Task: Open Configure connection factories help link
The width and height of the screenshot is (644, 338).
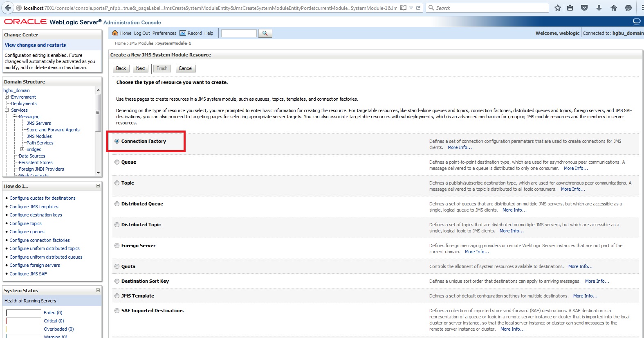Action: pyautogui.click(x=40, y=240)
